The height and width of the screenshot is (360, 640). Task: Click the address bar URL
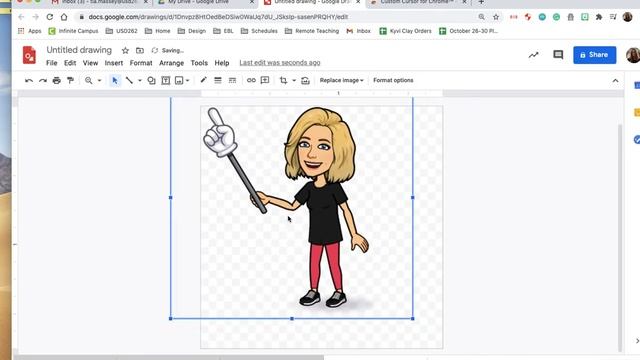[x=218, y=17]
